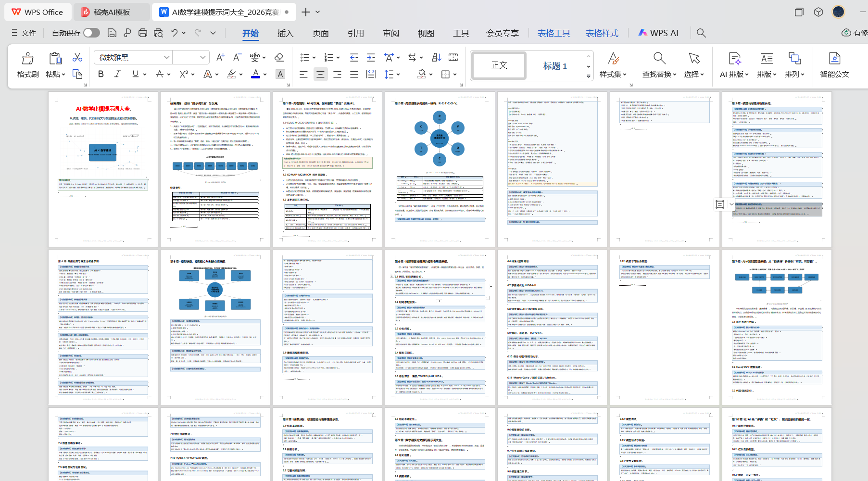Expand the 粘贴 paste options dropdown

point(63,75)
